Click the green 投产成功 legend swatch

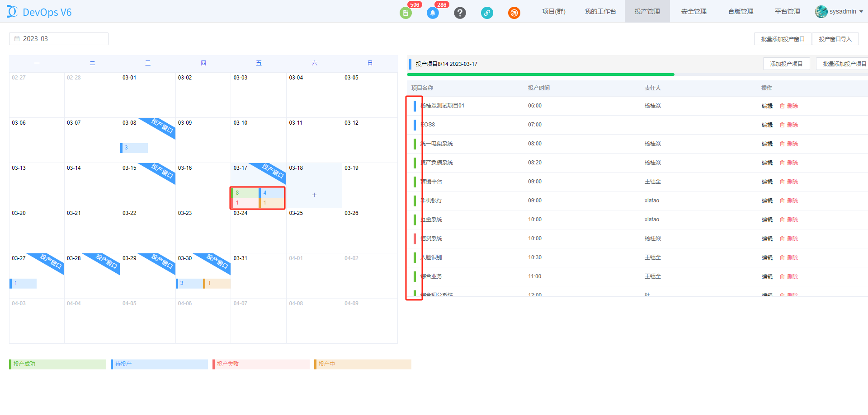tap(57, 364)
